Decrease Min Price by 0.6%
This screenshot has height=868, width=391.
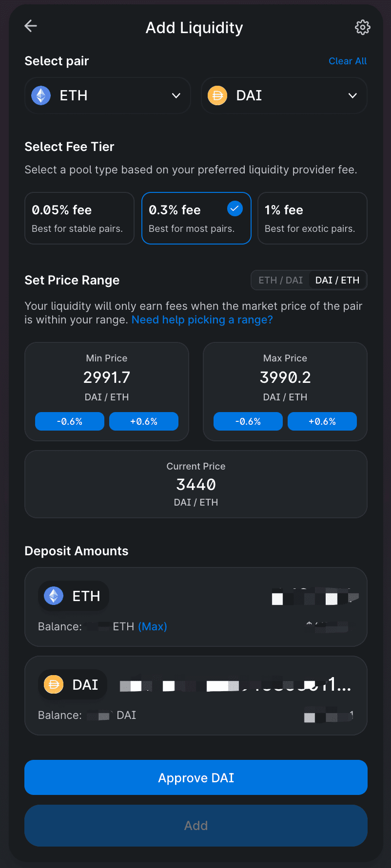70,421
